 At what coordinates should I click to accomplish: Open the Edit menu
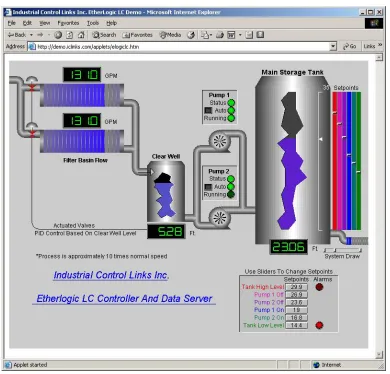(27, 23)
